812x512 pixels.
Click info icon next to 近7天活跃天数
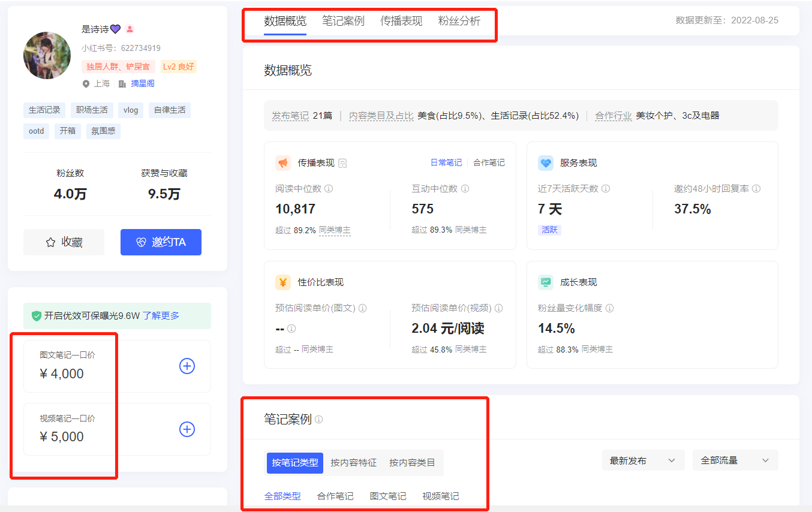pyautogui.click(x=606, y=188)
